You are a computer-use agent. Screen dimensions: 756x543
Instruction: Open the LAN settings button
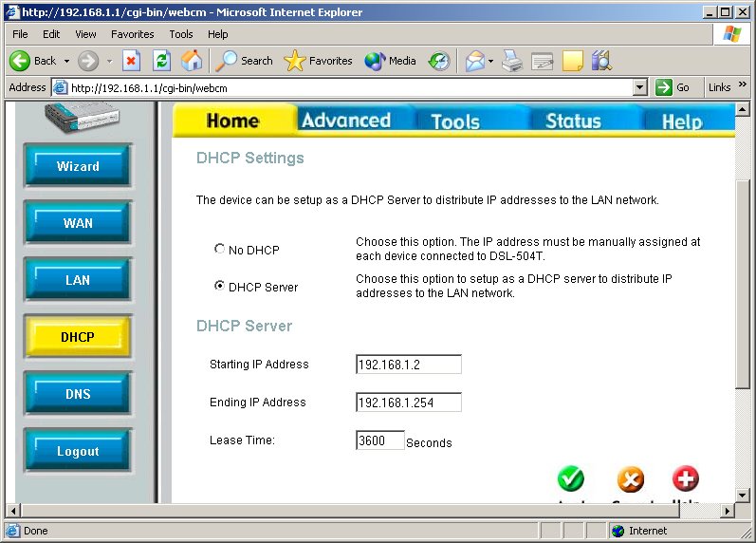[x=78, y=279]
